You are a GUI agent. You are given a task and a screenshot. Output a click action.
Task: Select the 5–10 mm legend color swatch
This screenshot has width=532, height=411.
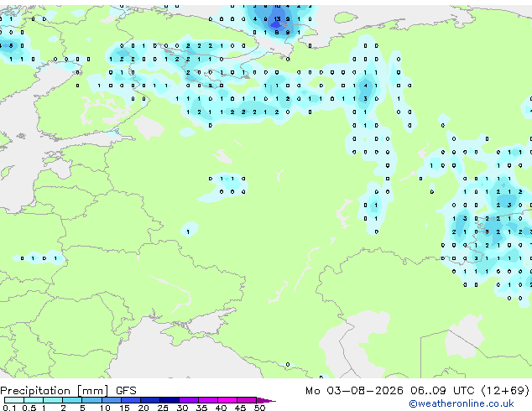point(91,400)
